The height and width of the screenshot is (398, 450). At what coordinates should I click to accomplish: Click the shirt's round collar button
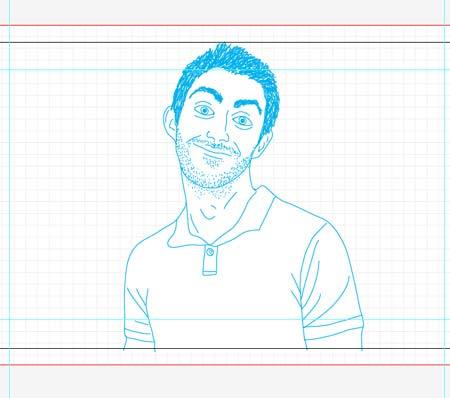[210, 252]
